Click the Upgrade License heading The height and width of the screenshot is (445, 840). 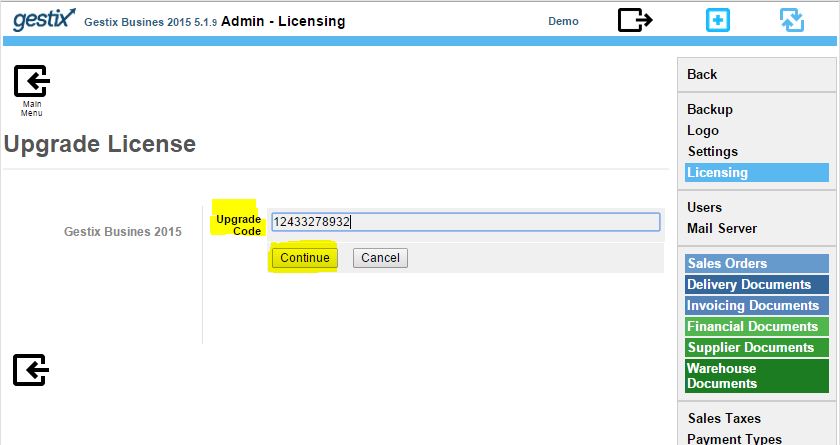coord(100,144)
